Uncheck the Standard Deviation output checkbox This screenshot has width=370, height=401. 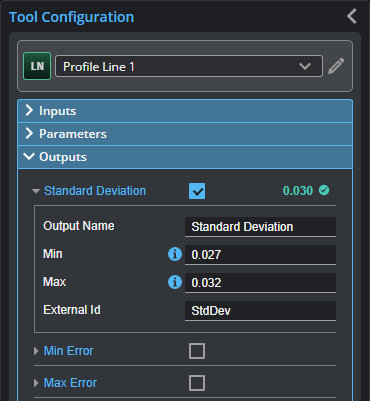tap(197, 191)
